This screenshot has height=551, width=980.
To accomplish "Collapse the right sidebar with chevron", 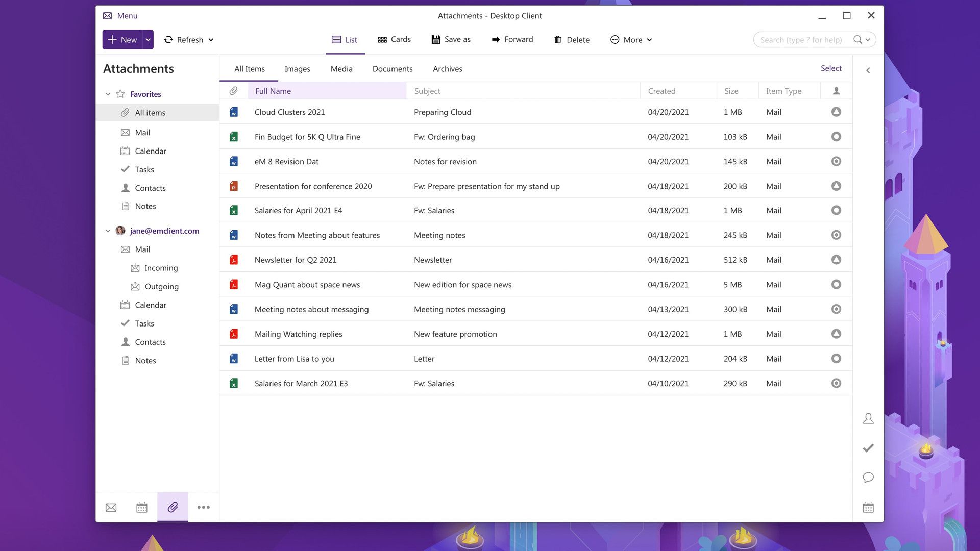I will pyautogui.click(x=868, y=70).
